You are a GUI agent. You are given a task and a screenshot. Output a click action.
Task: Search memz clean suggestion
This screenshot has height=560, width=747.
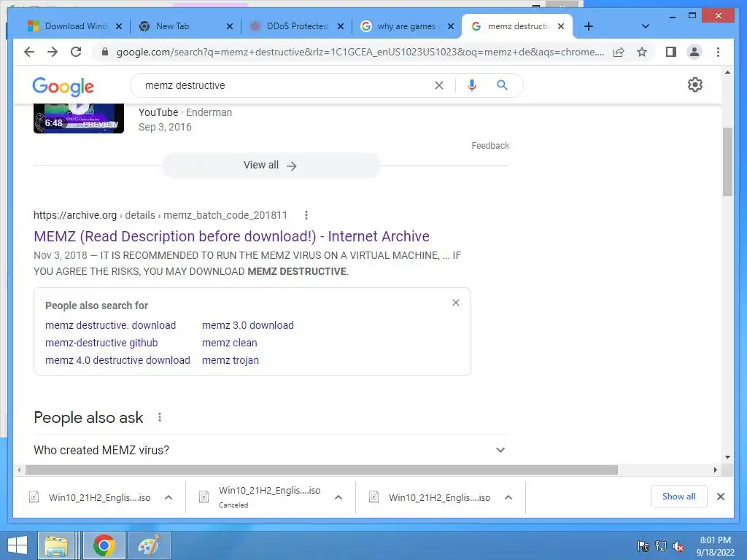(230, 343)
